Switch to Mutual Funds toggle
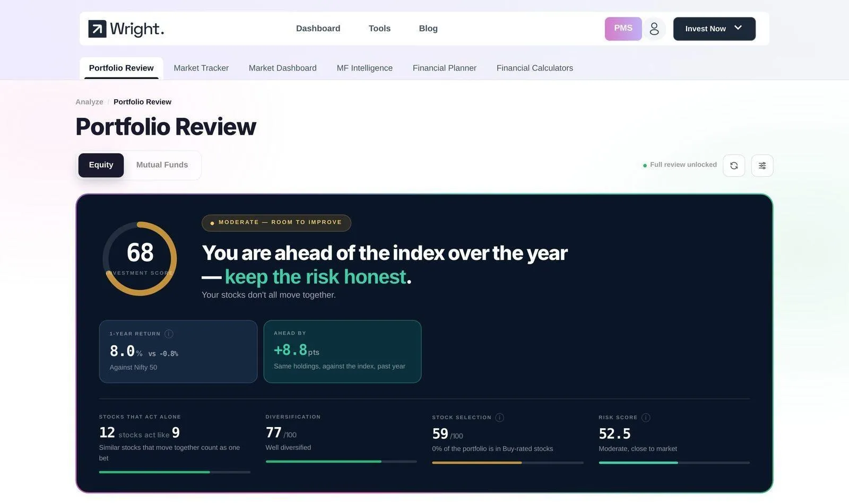This screenshot has width=849, height=504. click(162, 165)
